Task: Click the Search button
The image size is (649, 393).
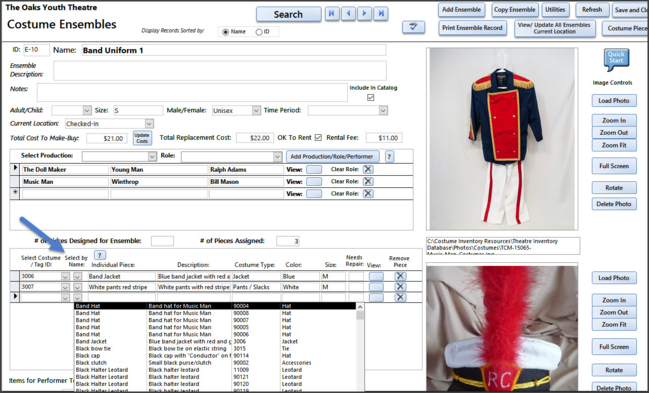Action: click(x=288, y=14)
